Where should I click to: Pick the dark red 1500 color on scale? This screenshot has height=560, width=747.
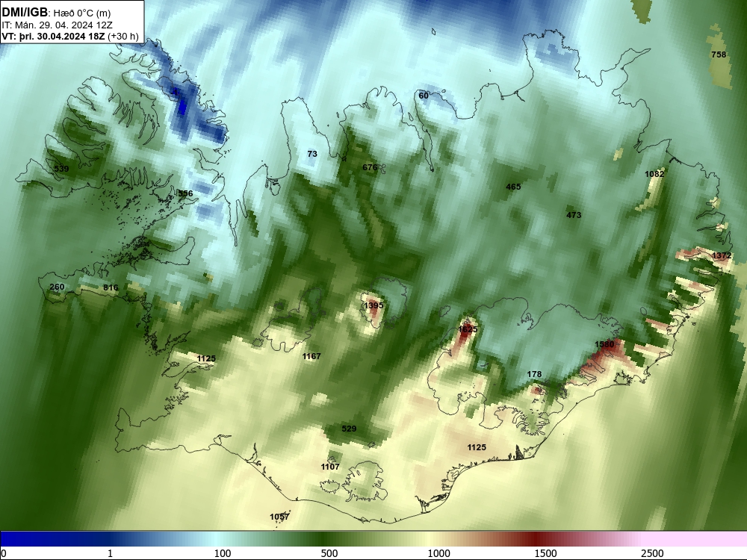coord(537,538)
